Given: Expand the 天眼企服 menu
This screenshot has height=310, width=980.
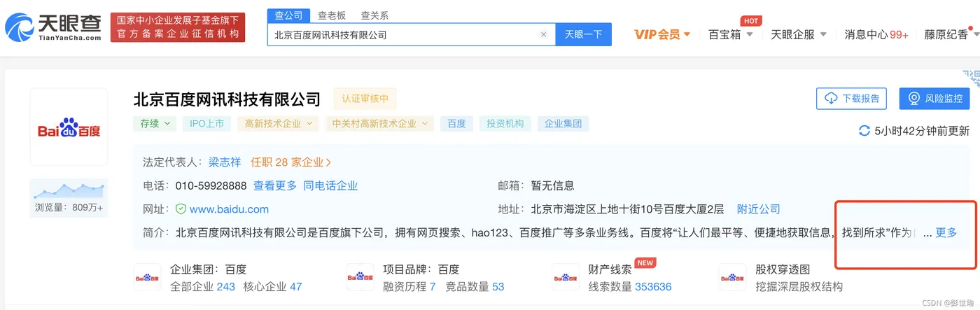Looking at the screenshot, I should point(799,34).
